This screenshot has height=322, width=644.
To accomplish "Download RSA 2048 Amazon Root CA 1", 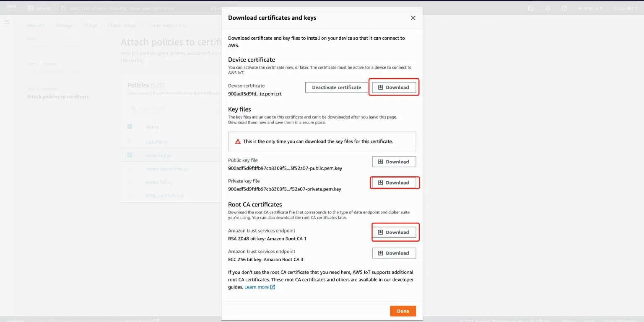I will click(394, 232).
